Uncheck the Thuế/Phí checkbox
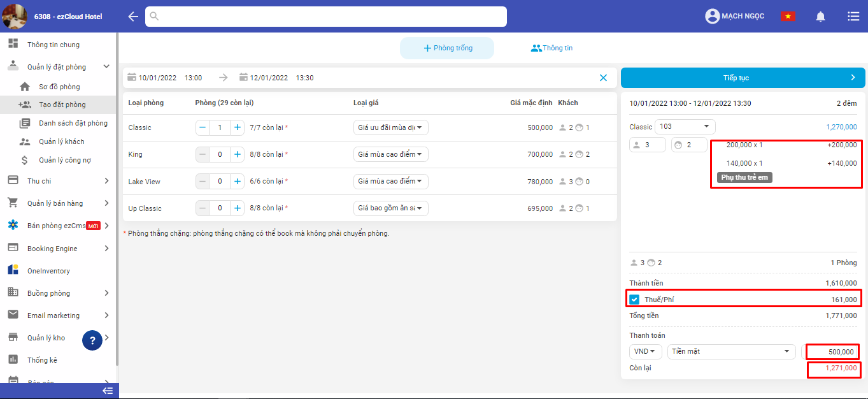This screenshot has height=399, width=868. [x=634, y=300]
